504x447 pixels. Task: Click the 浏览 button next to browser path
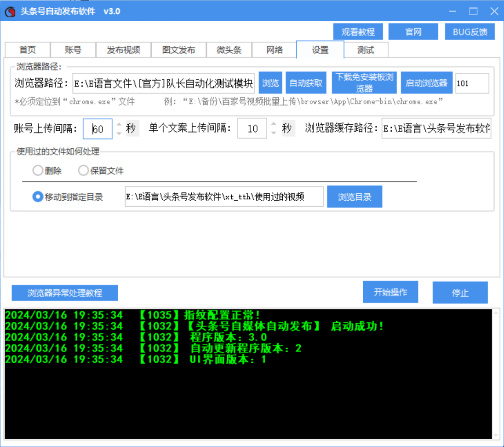(270, 83)
